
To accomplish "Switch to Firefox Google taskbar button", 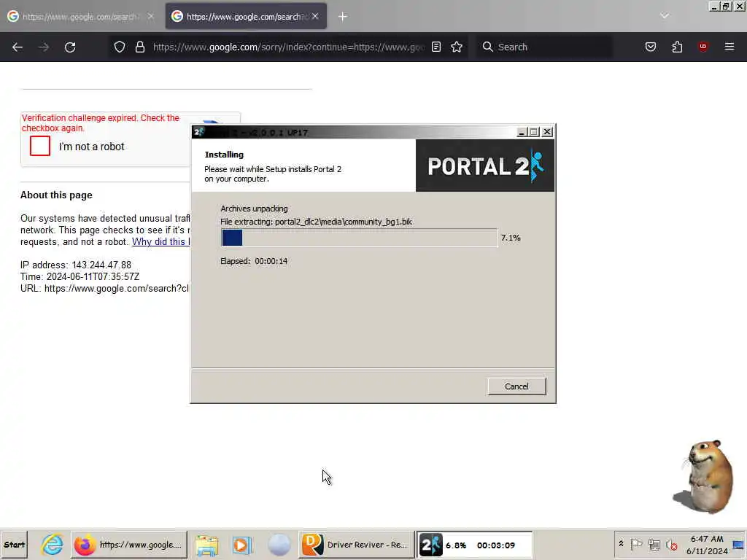I will click(129, 545).
